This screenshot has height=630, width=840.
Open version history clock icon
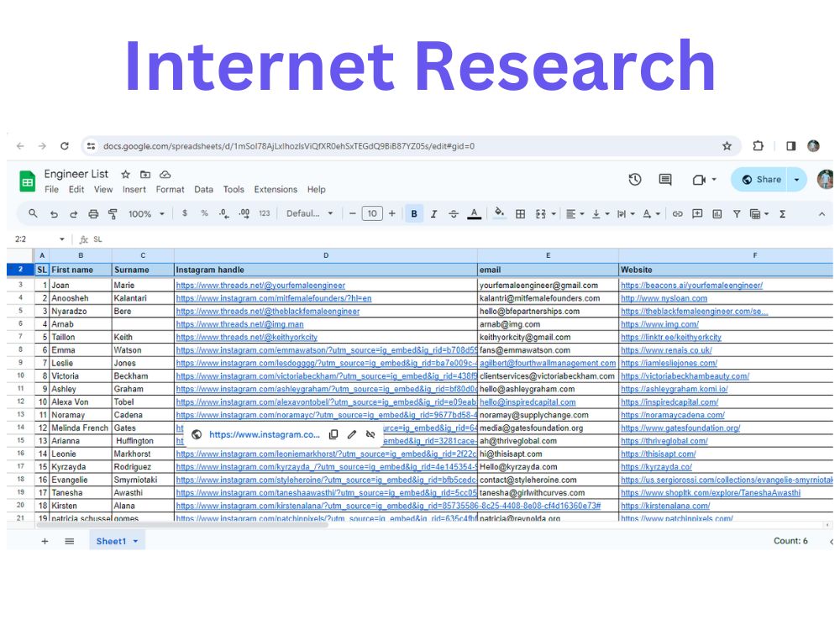coord(635,180)
